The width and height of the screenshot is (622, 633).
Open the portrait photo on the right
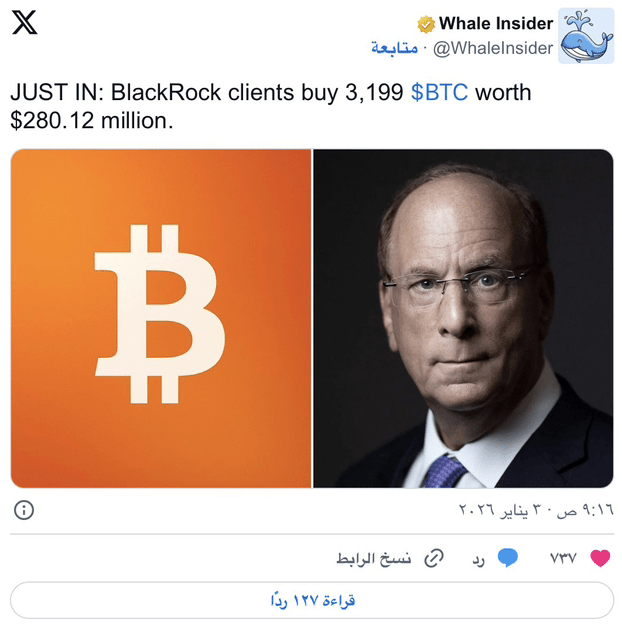(x=463, y=319)
